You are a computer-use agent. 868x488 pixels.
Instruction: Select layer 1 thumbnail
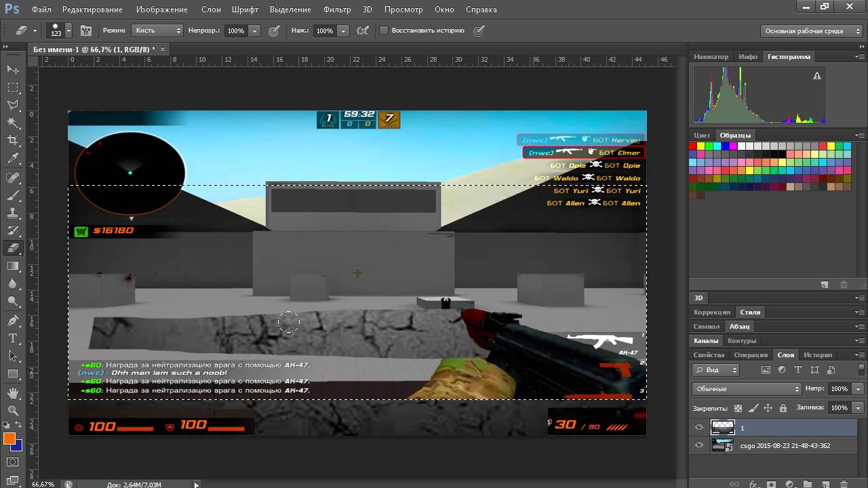coord(722,428)
